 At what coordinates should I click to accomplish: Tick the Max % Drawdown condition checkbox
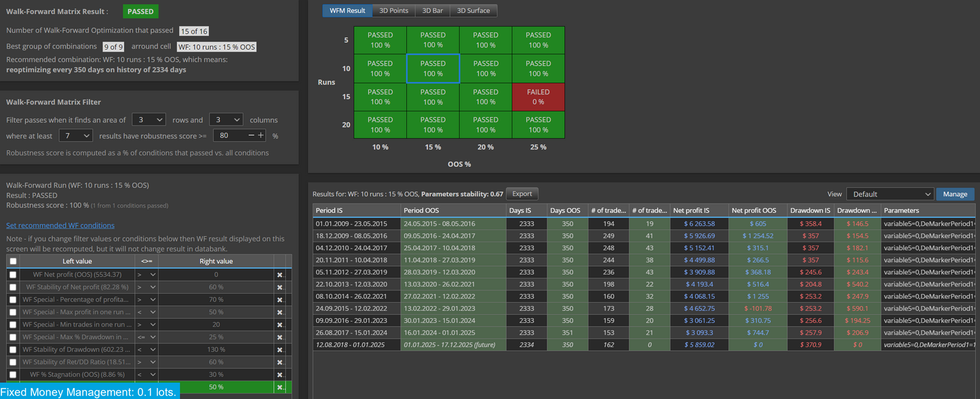13,337
